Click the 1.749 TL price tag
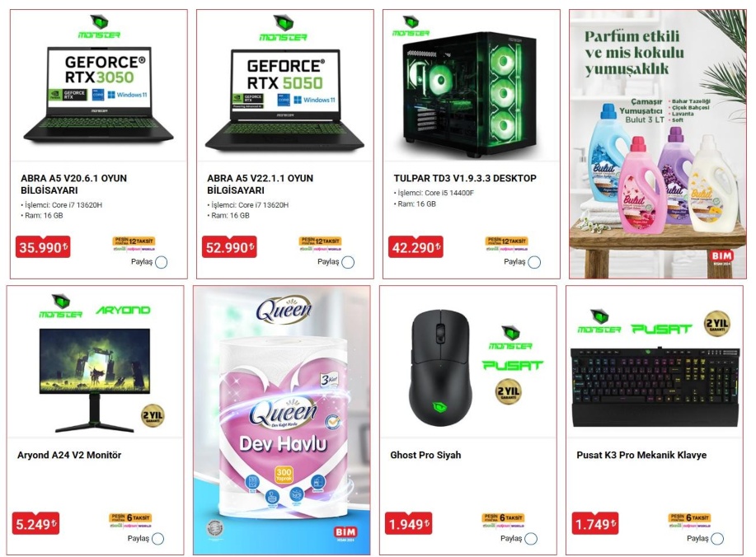Image resolution: width=756 pixels, height=557 pixels. (596, 524)
